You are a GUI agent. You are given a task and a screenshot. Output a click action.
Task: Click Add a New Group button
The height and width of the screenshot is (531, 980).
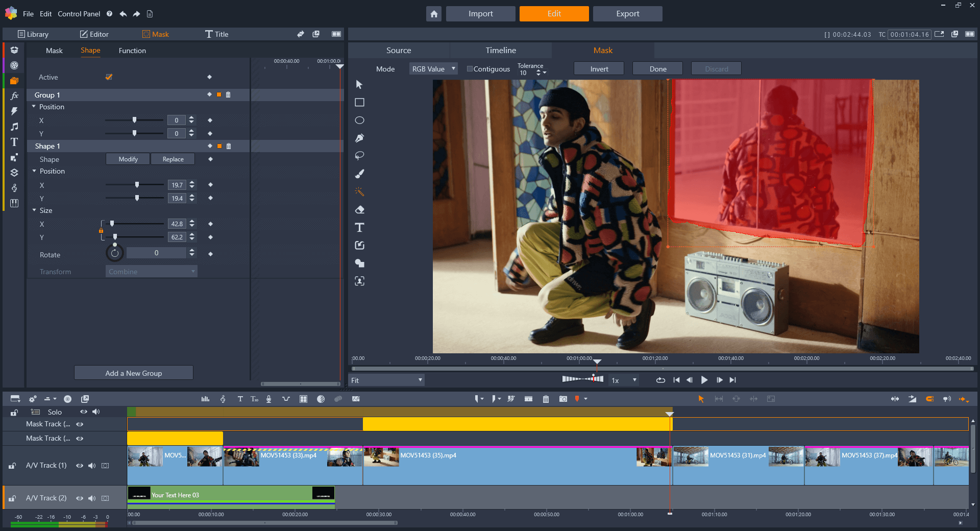coord(134,373)
